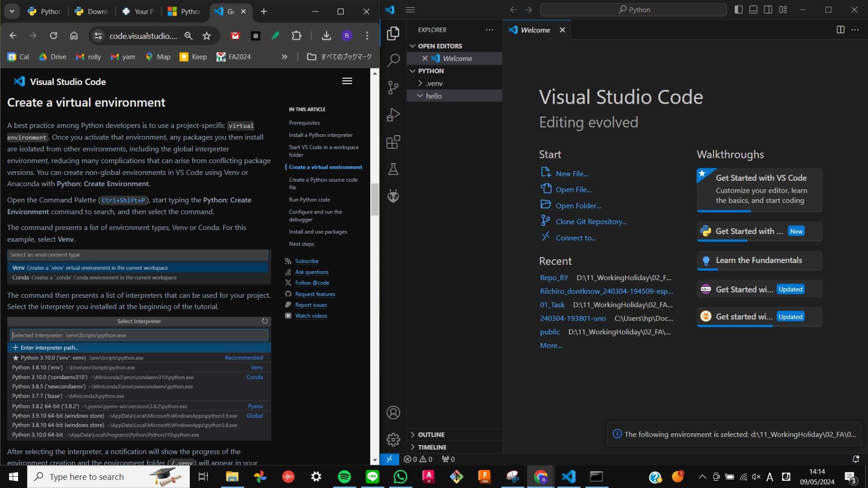
Task: Open the Search view in VS Code activity bar
Action: coord(393,60)
